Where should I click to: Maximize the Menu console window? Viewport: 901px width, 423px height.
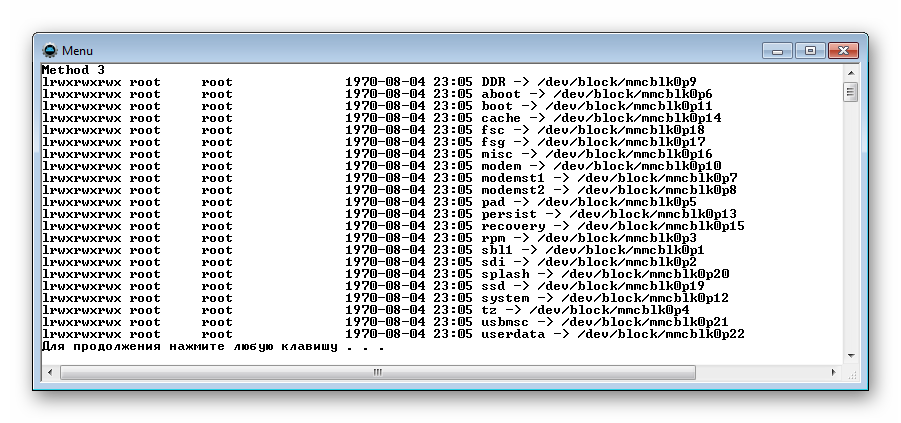coord(810,51)
